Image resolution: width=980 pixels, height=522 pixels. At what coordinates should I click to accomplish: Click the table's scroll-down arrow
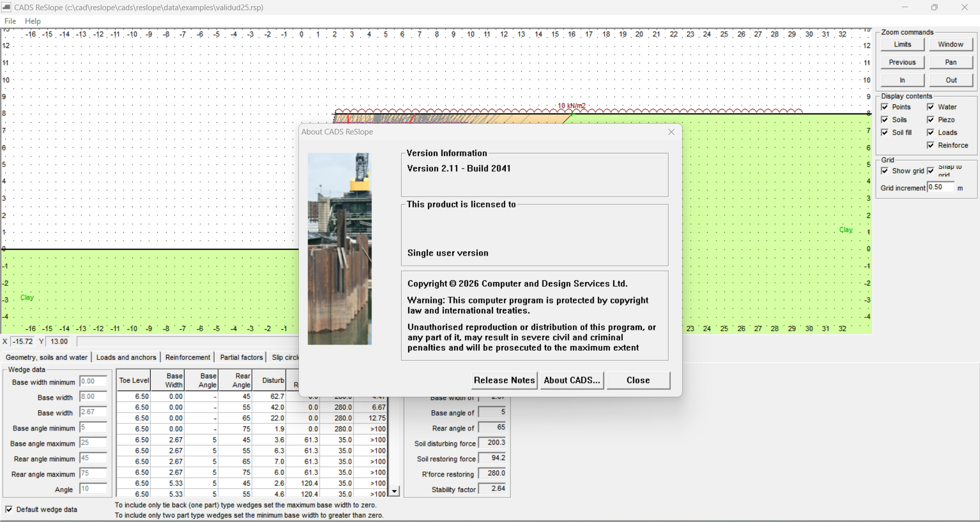click(394, 492)
